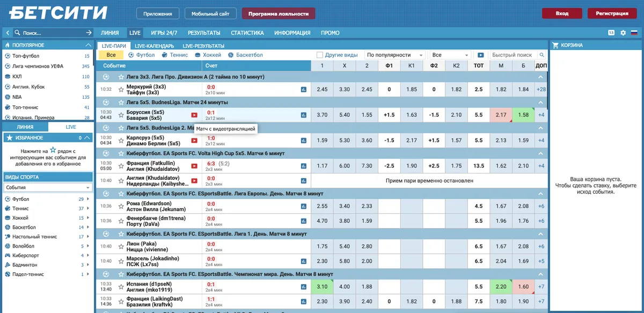644x313 pixels.
Task: Open the settings gear icon
Action: coord(623,33)
